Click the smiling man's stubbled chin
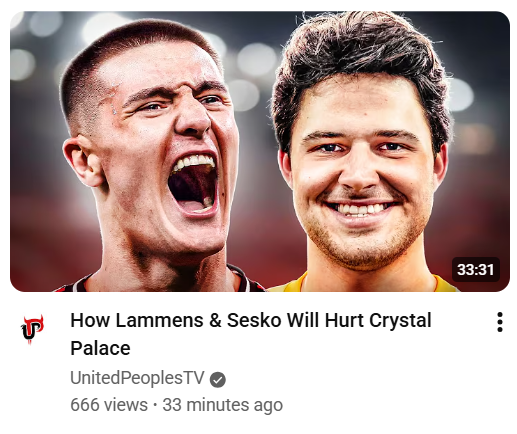Image resolution: width=517 pixels, height=434 pixels. [362, 247]
